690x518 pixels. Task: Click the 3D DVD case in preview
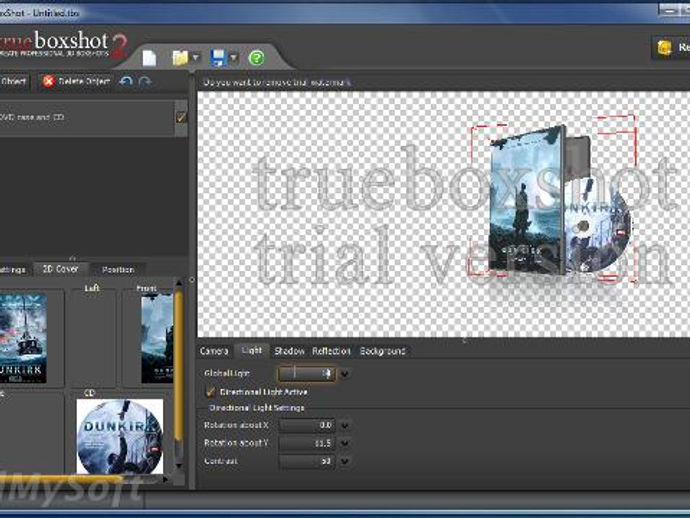(527, 202)
